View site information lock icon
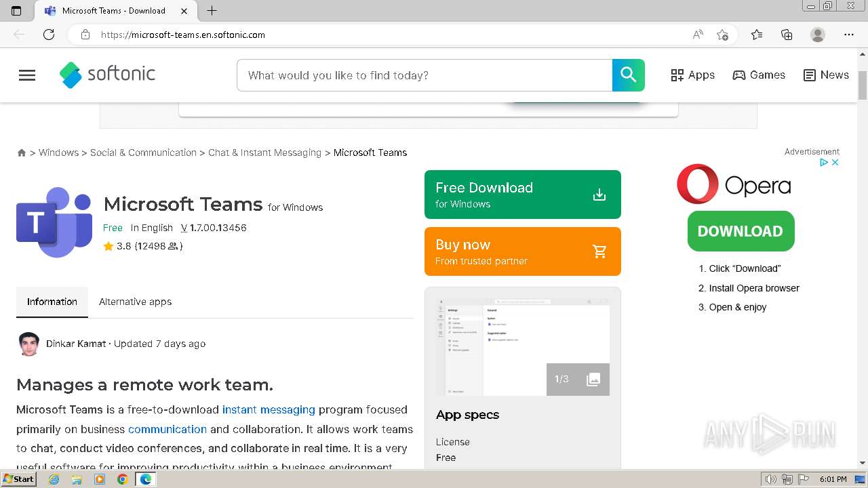The height and width of the screenshot is (488, 868). pyautogui.click(x=85, y=35)
